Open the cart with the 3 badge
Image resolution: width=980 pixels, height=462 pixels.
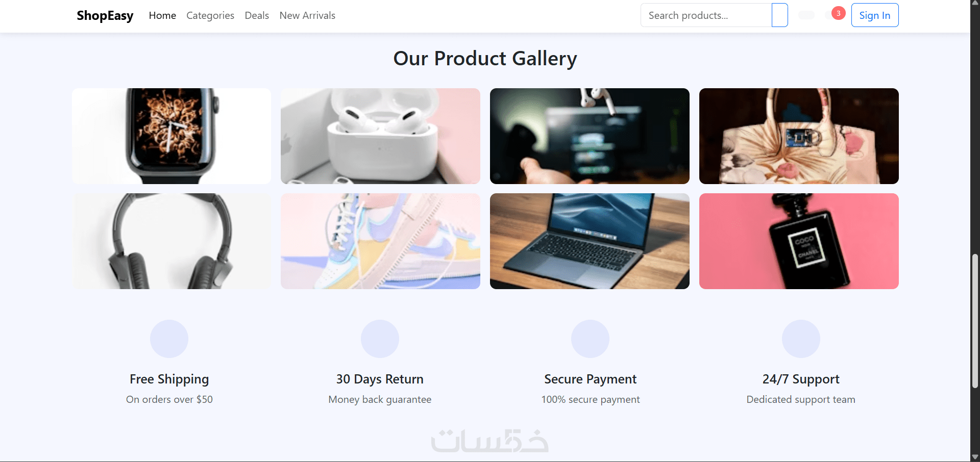coord(834,15)
